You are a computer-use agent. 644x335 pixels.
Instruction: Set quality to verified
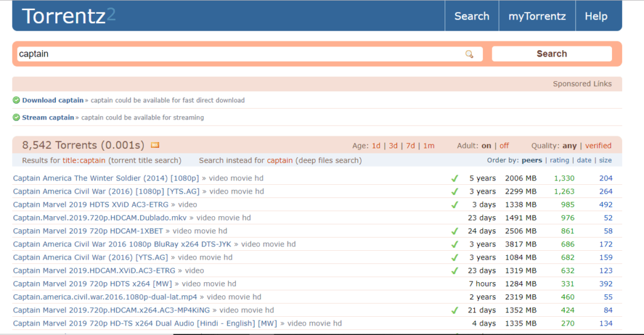pos(598,146)
